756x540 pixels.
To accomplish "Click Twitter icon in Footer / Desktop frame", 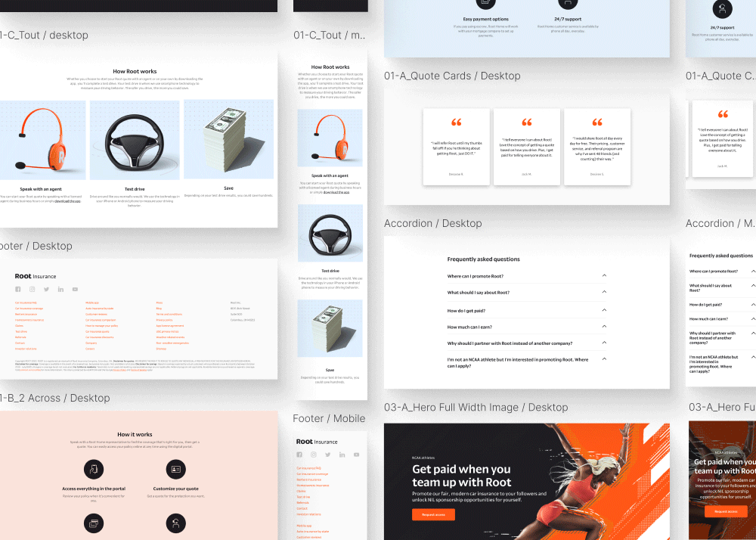I will (46, 289).
